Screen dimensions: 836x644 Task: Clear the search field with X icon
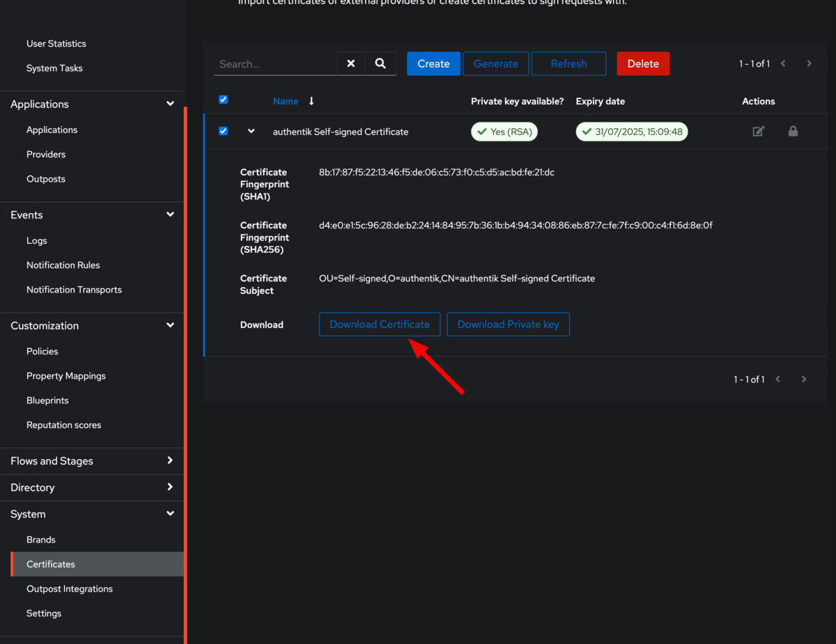pyautogui.click(x=351, y=63)
